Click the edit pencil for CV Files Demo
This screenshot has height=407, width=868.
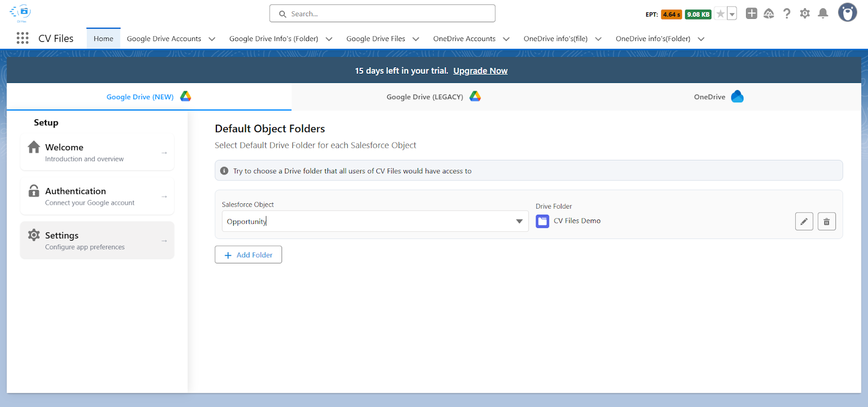[x=804, y=221]
